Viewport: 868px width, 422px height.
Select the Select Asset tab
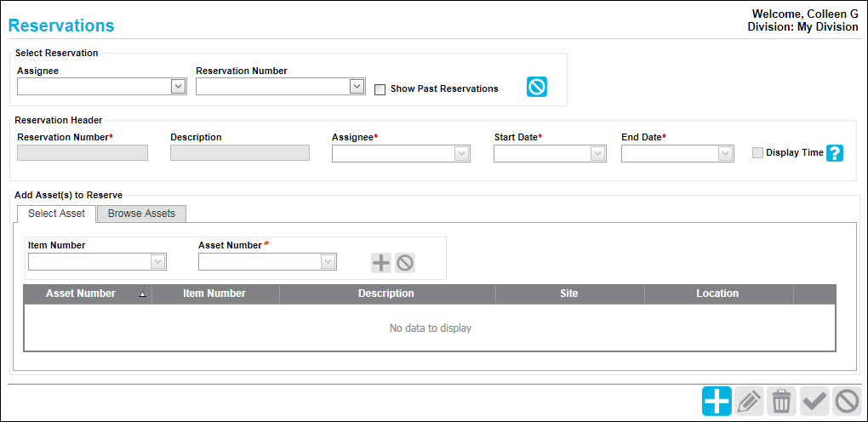pyautogui.click(x=56, y=214)
